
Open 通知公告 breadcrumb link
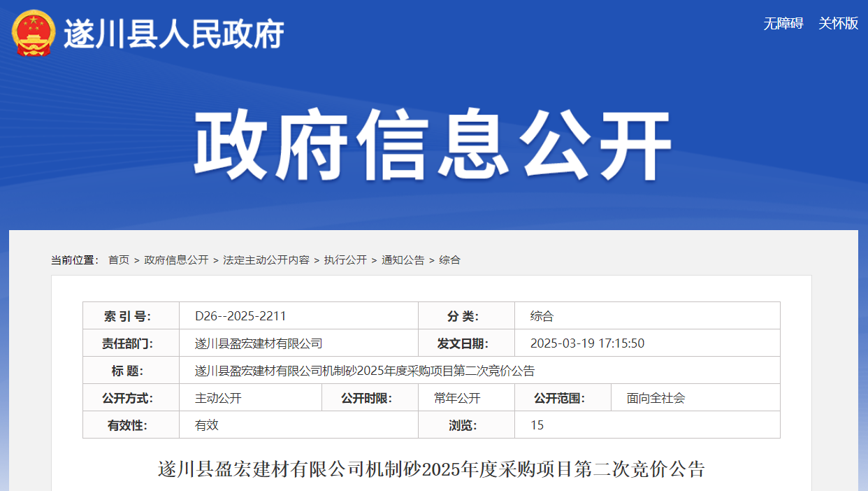[403, 260]
